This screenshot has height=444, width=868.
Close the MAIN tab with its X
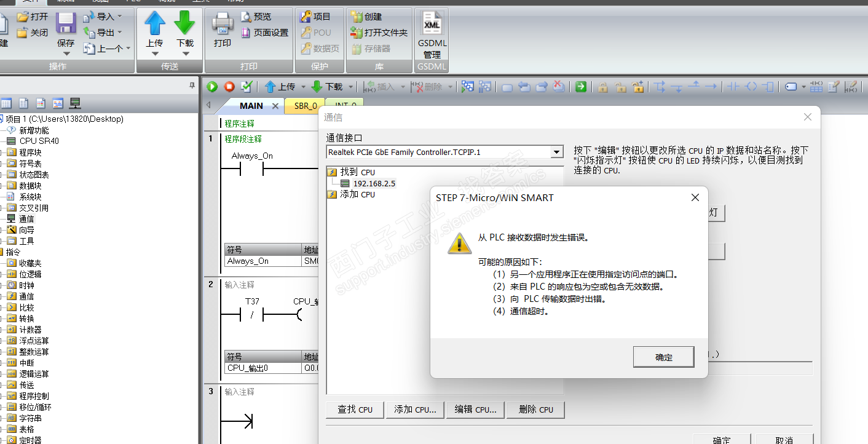[275, 106]
